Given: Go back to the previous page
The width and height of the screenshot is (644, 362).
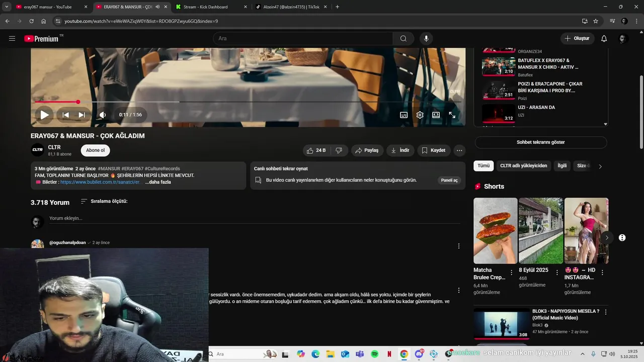Looking at the screenshot, I should tap(7, 21).
